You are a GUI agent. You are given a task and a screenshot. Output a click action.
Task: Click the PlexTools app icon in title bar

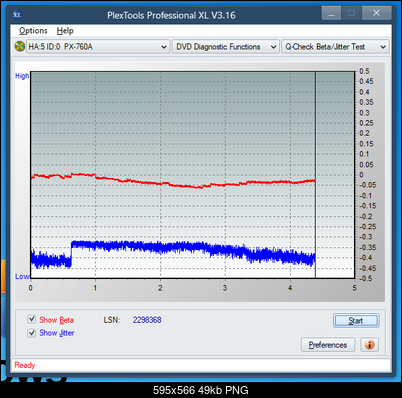(x=17, y=15)
